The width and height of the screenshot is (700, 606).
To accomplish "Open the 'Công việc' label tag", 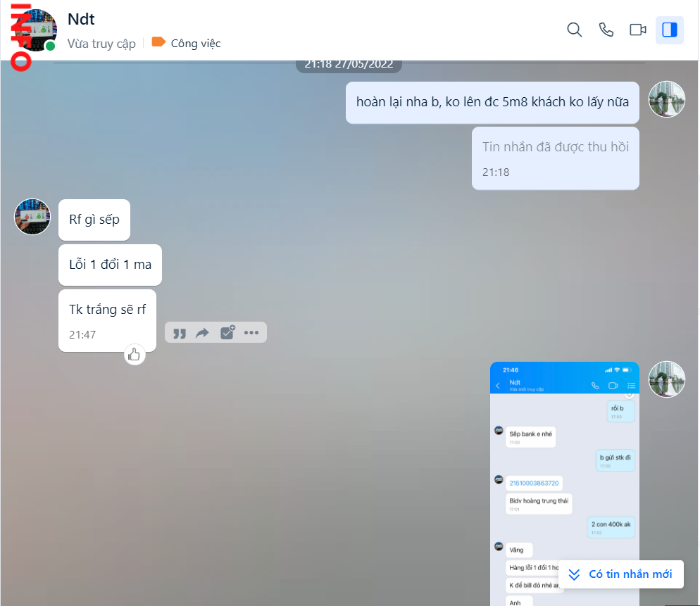I will (187, 43).
